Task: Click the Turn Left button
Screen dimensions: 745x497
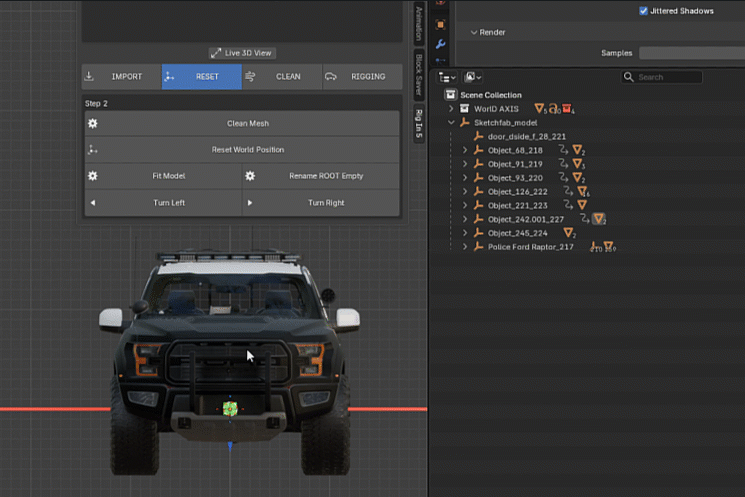Action: pyautogui.click(x=163, y=203)
